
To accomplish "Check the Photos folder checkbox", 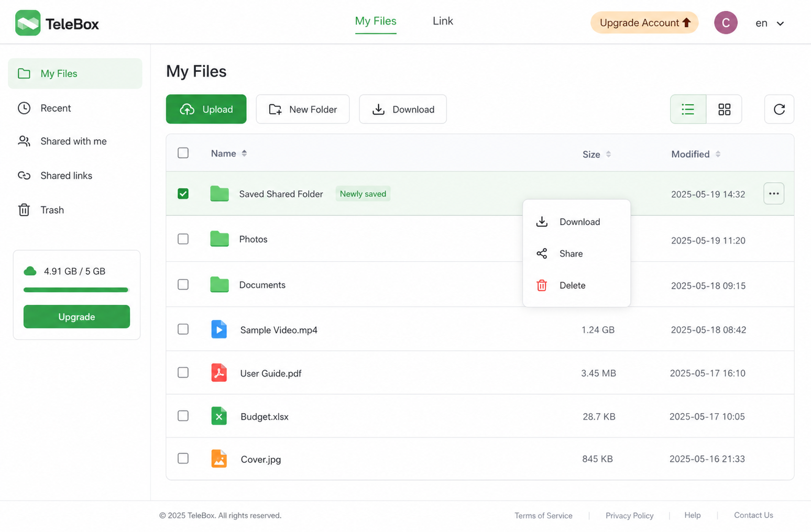I will pyautogui.click(x=183, y=239).
